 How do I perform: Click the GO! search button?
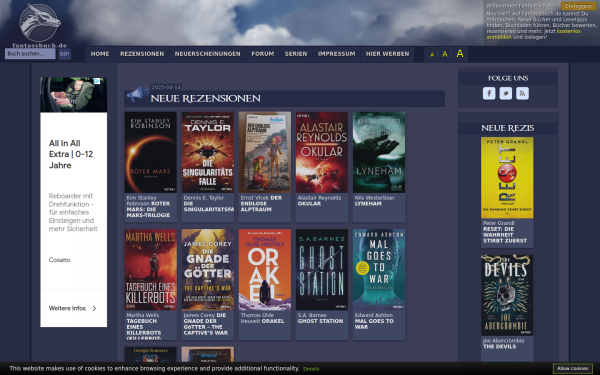coord(64,54)
